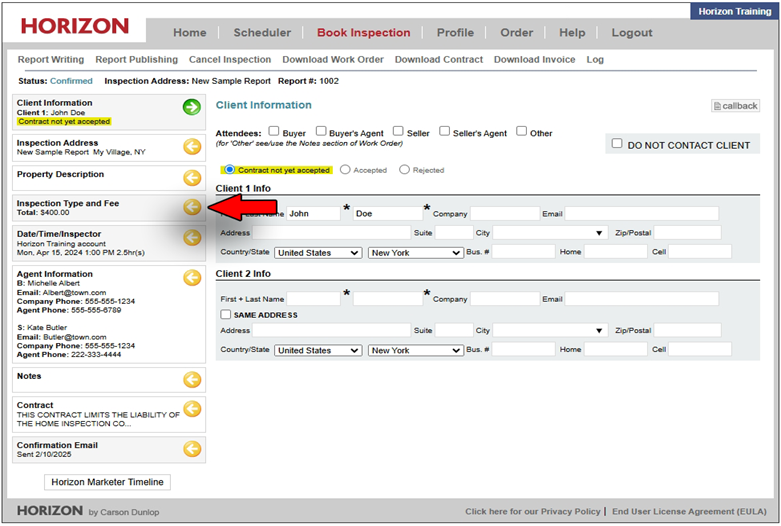Click the callback icon button

(735, 106)
